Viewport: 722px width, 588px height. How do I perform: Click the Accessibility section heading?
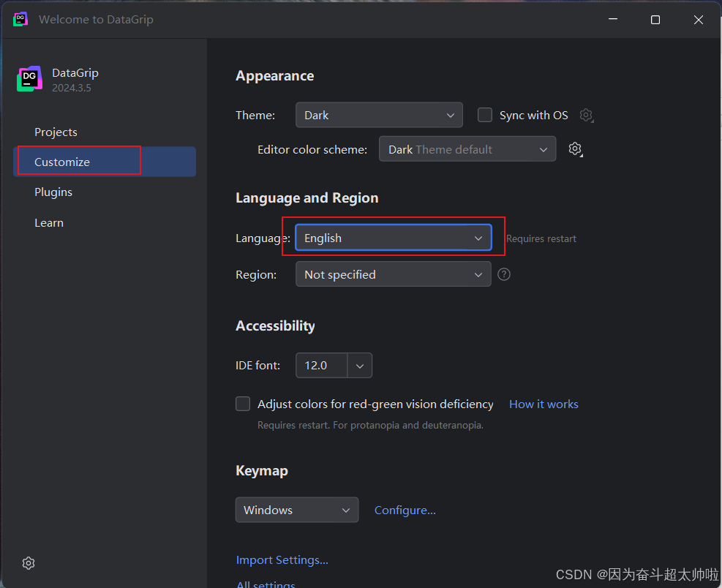(x=275, y=326)
